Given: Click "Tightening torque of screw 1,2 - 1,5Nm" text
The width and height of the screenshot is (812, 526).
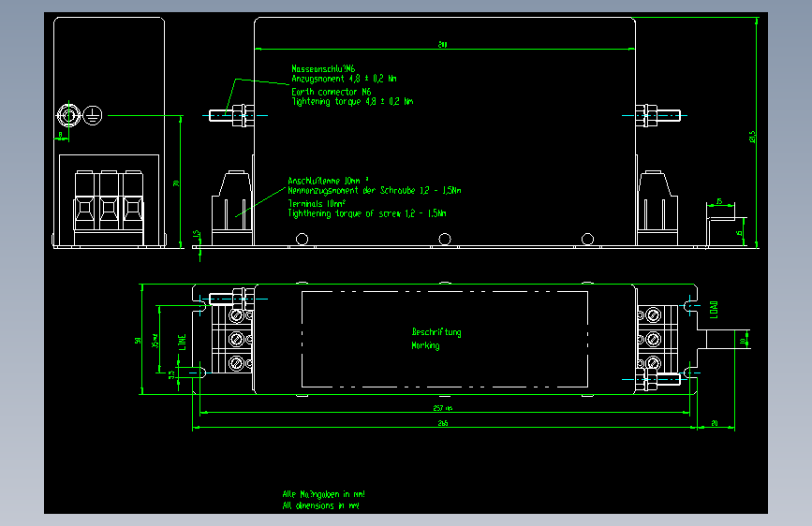Looking at the screenshot, I should tap(366, 213).
